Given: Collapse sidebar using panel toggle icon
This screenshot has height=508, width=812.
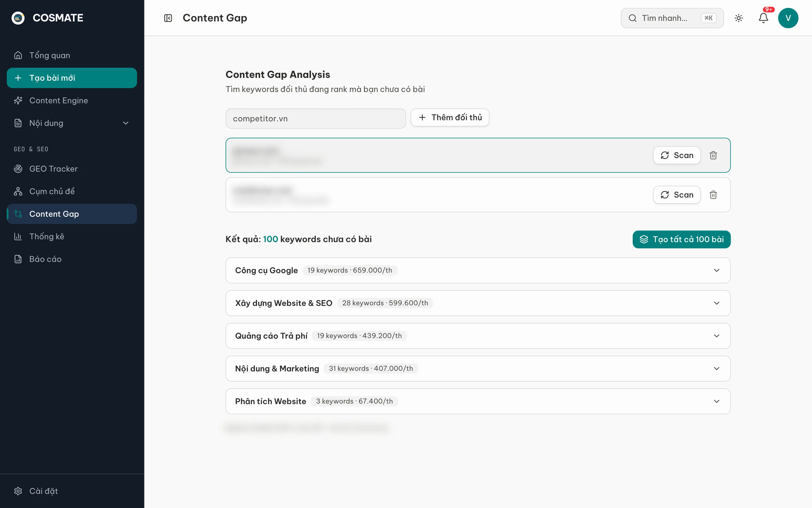Looking at the screenshot, I should pos(168,18).
